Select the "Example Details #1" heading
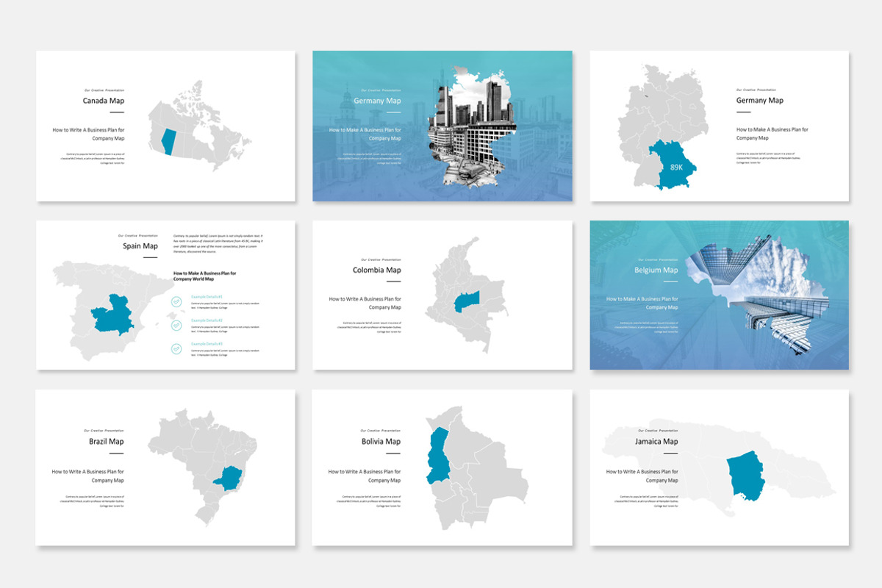 pos(207,297)
